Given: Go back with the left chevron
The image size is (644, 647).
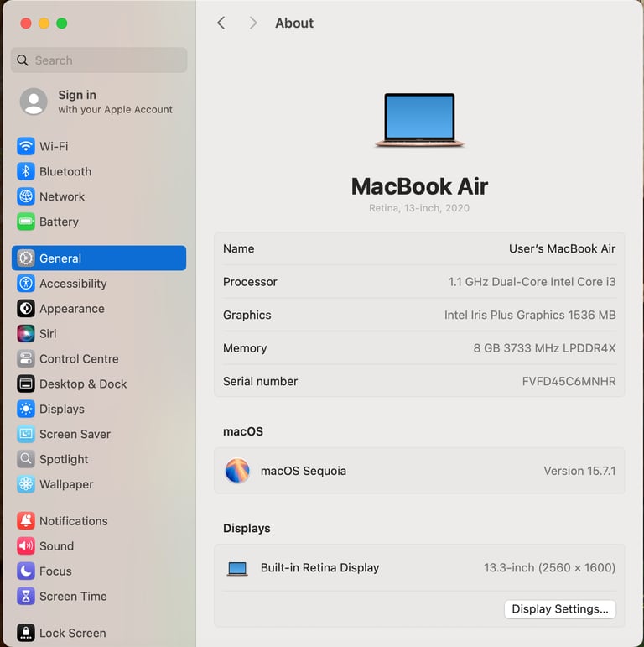Looking at the screenshot, I should [x=221, y=23].
